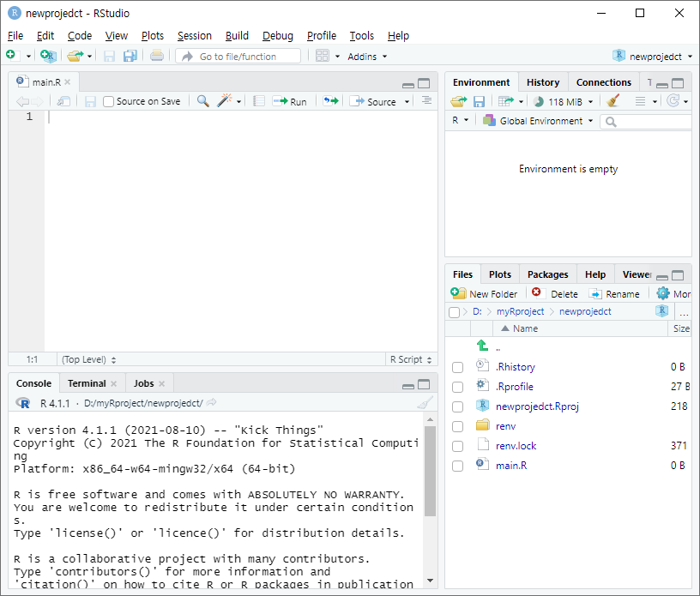Open the Addins dropdown
The width and height of the screenshot is (700, 596).
367,57
